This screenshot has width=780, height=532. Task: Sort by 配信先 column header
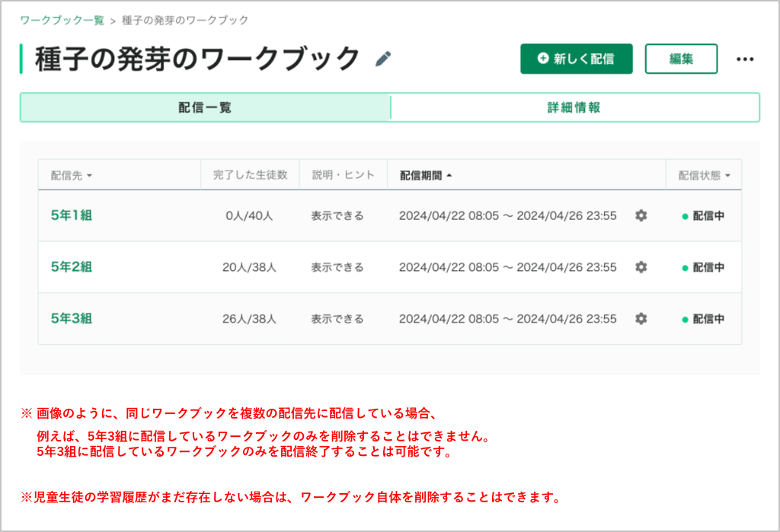coord(71,176)
